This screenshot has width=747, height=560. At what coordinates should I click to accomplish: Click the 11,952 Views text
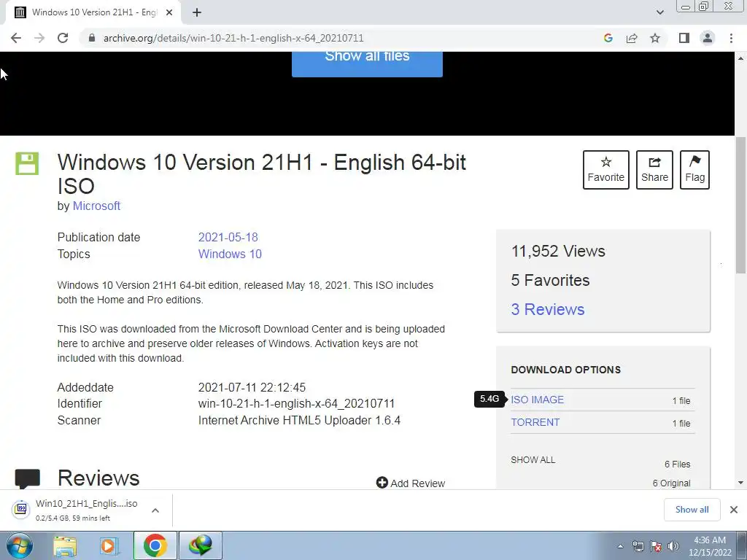(x=558, y=251)
